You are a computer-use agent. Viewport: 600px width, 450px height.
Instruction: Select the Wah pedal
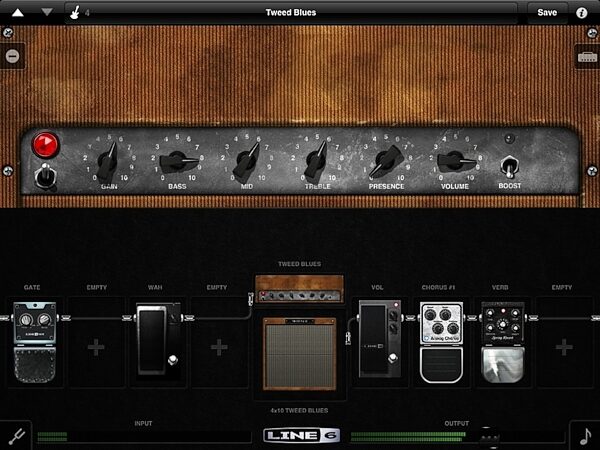[x=158, y=339]
